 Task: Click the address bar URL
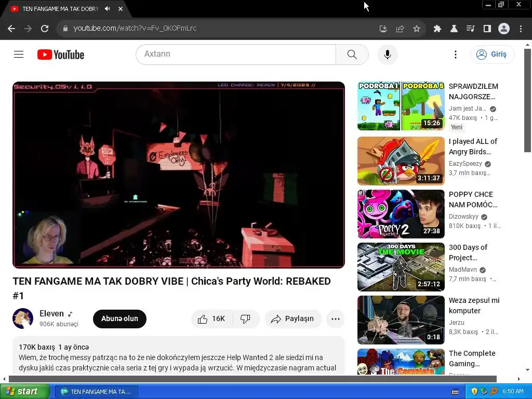click(135, 29)
